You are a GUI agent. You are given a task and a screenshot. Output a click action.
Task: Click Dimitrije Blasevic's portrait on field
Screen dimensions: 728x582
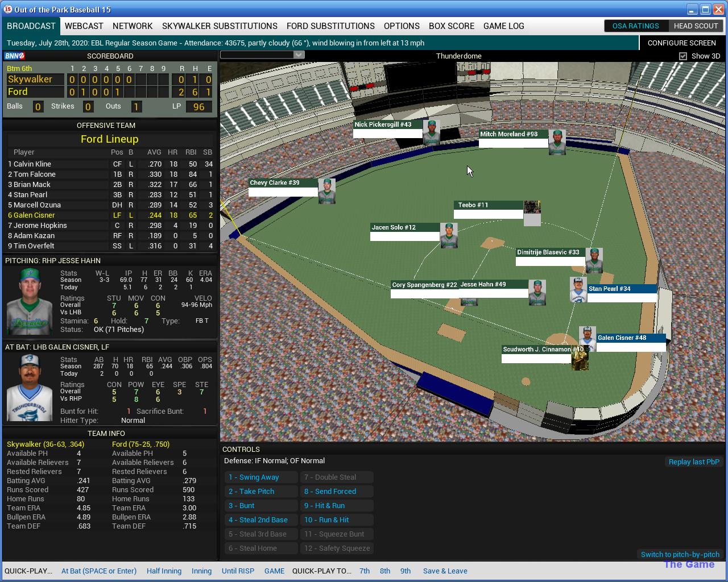594,260
